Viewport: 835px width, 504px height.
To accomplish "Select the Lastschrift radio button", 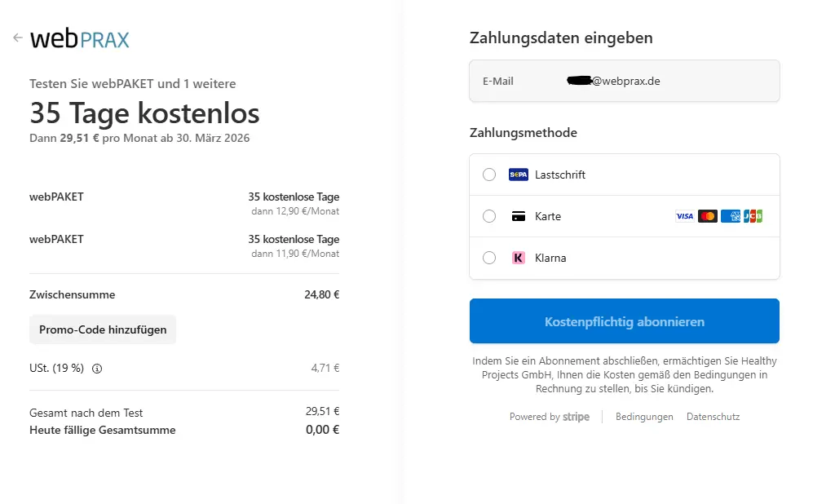I will click(x=489, y=175).
